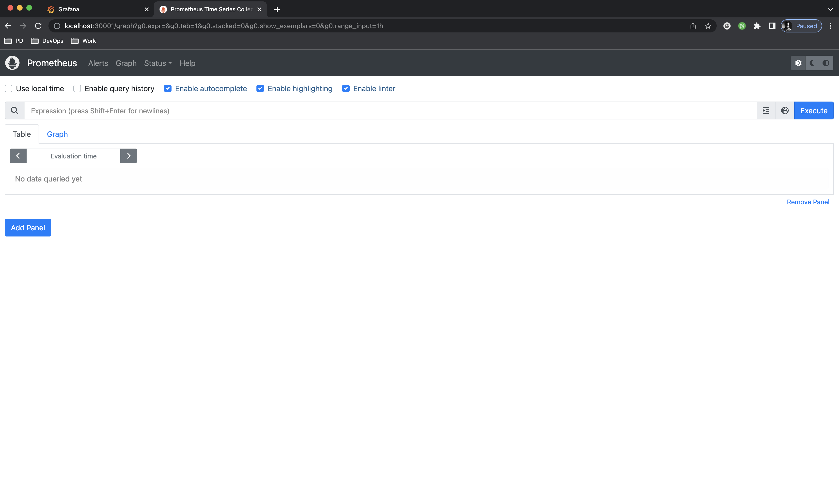The image size is (839, 504).
Task: Switch to dark theme moon icon
Action: pos(812,63)
